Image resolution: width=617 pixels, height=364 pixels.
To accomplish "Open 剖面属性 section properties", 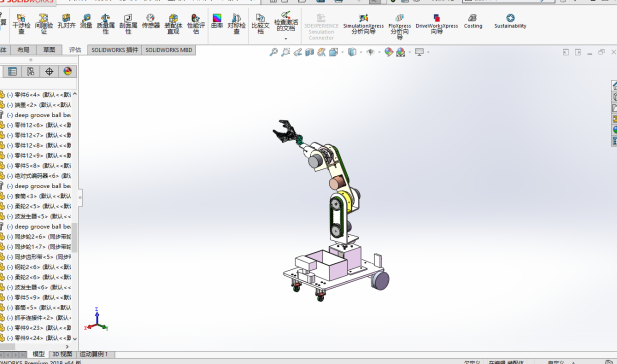I will [x=128, y=24].
